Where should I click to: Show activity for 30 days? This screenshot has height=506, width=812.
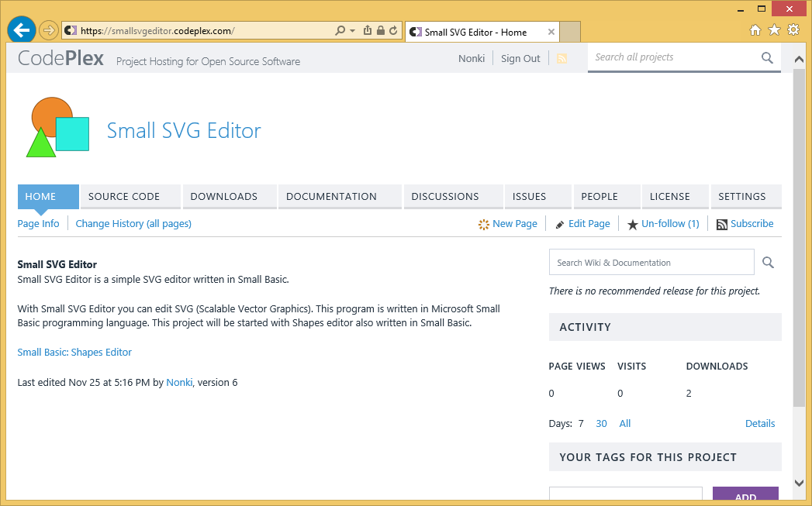coord(601,424)
